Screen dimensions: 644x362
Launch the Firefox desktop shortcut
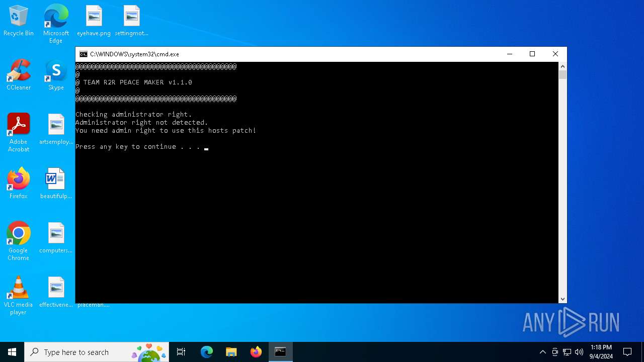point(19,184)
